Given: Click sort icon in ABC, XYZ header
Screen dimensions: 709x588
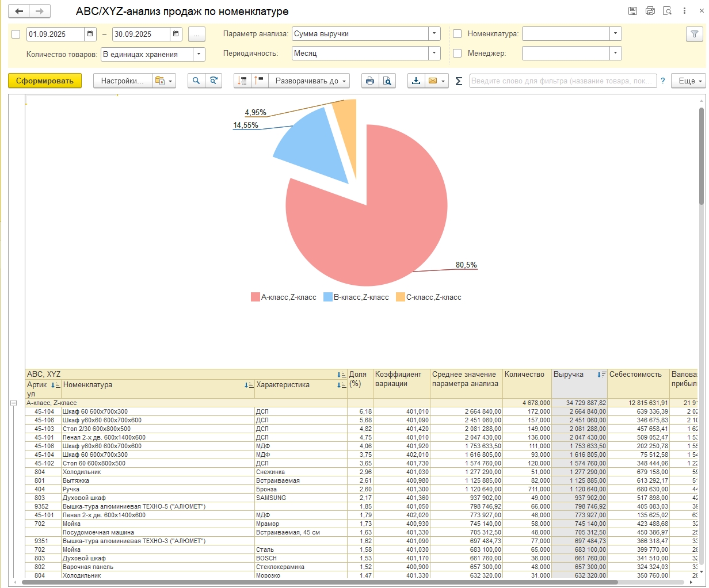Looking at the screenshot, I should [342, 375].
